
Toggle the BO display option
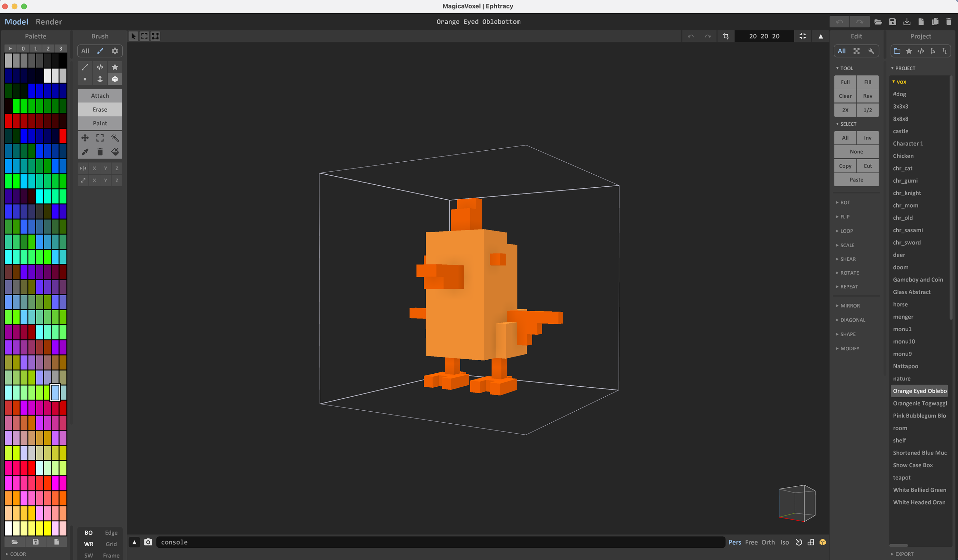[89, 533]
